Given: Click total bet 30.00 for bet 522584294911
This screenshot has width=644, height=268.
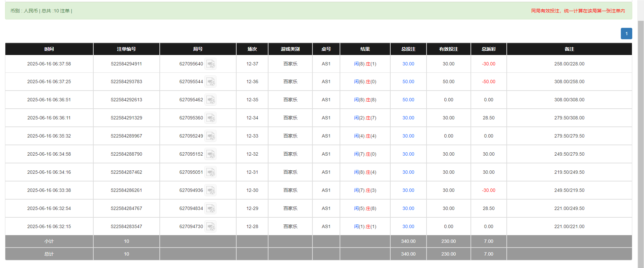Looking at the screenshot, I should (x=408, y=64).
